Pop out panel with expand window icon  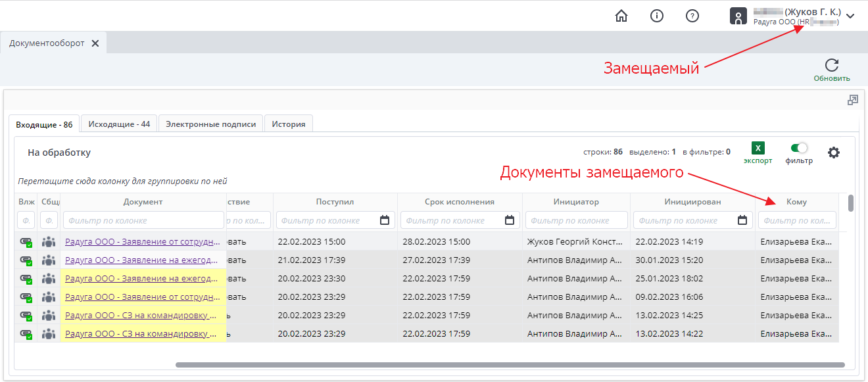(x=853, y=100)
